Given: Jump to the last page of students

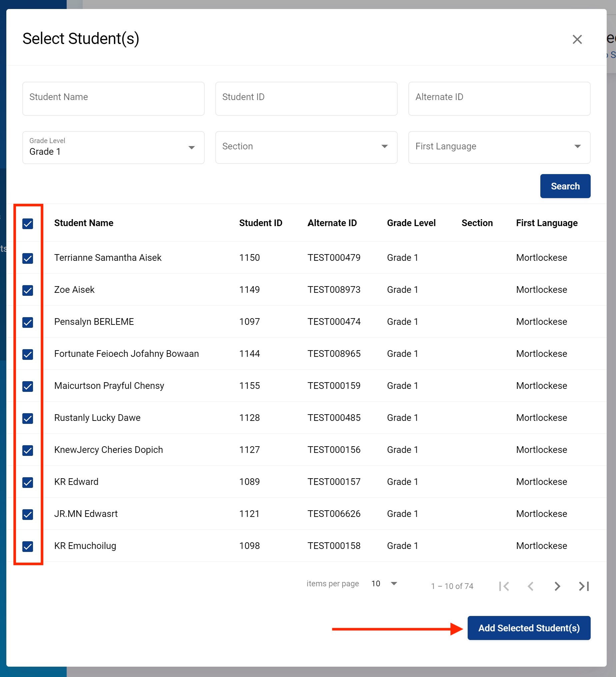Looking at the screenshot, I should pyautogui.click(x=583, y=586).
